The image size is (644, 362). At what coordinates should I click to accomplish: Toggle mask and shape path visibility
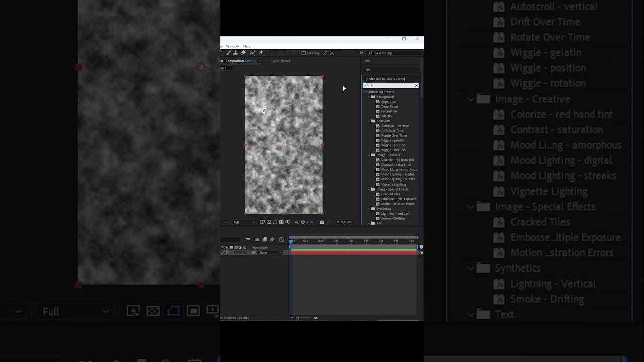pyautogui.click(x=275, y=222)
